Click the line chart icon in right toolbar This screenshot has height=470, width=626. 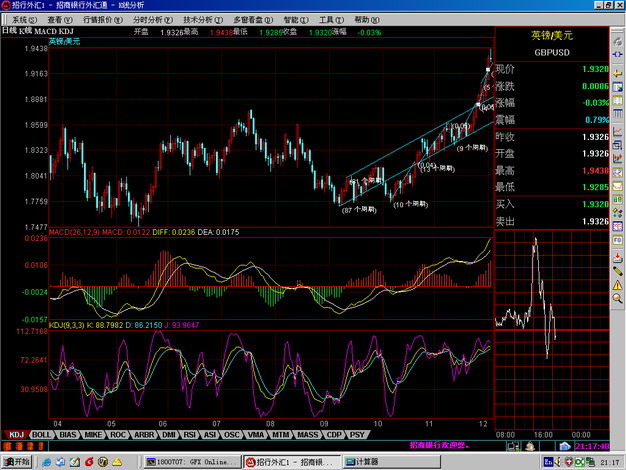coord(617,125)
